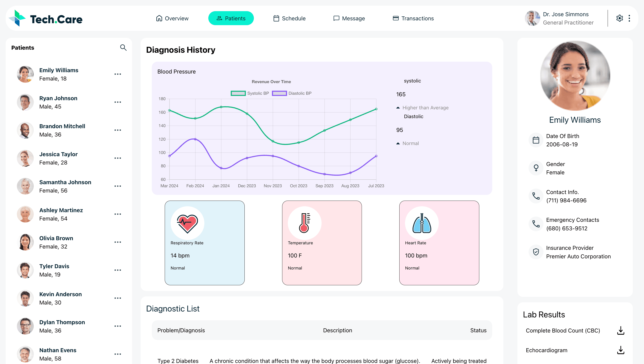The height and width of the screenshot is (364, 644).
Task: Switch to the Transactions tab
Action: [x=413, y=18]
